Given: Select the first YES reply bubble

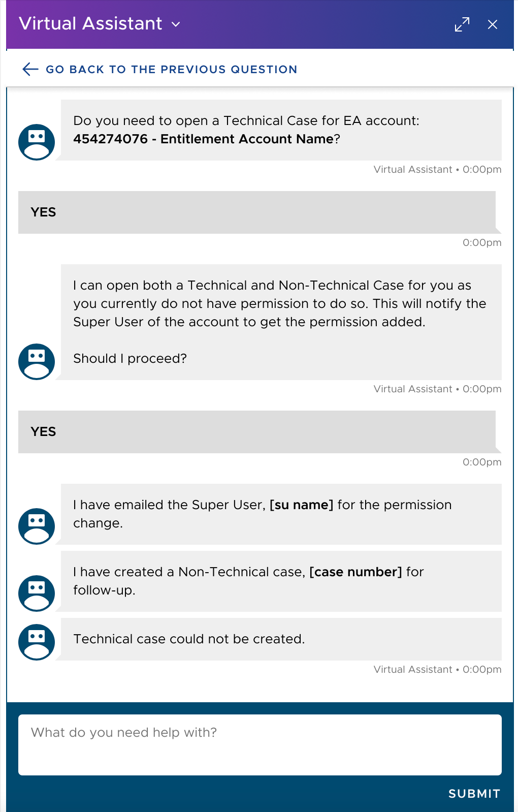Looking at the screenshot, I should (256, 212).
